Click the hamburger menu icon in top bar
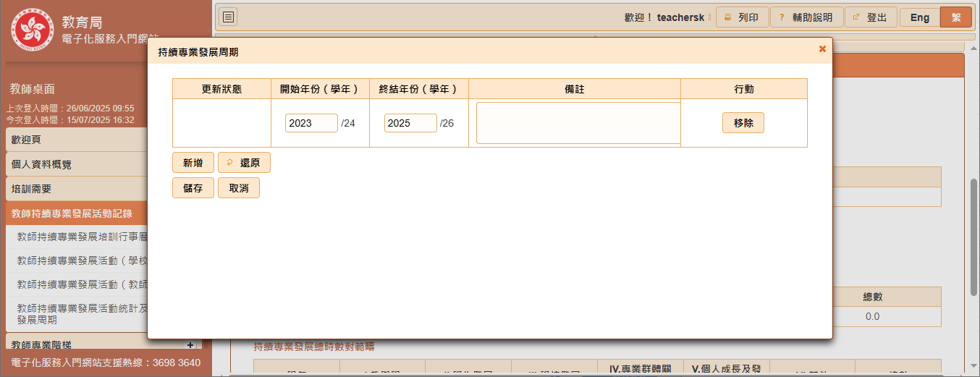Screen dimensions: 980x377 click(228, 17)
